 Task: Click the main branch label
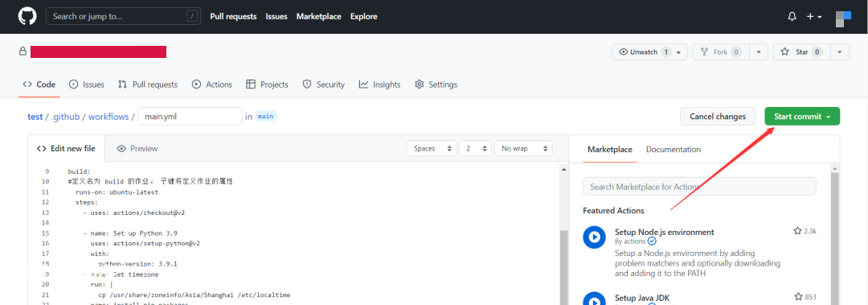click(x=266, y=117)
